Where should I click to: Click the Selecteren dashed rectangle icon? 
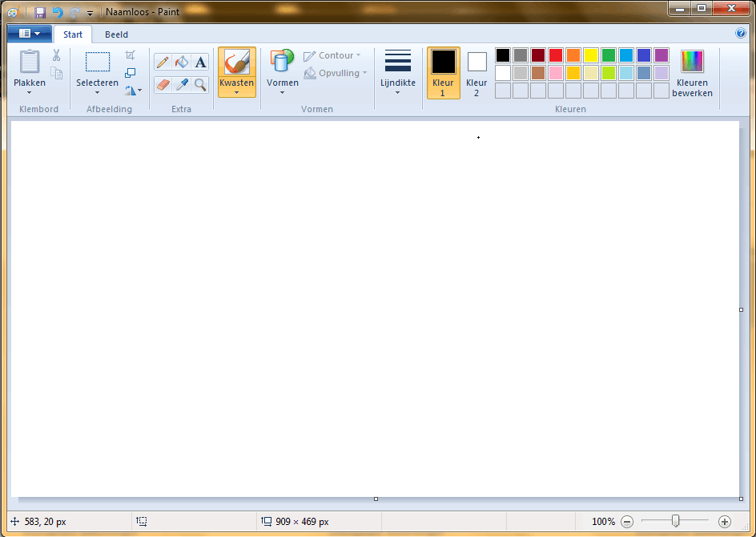coord(98,62)
